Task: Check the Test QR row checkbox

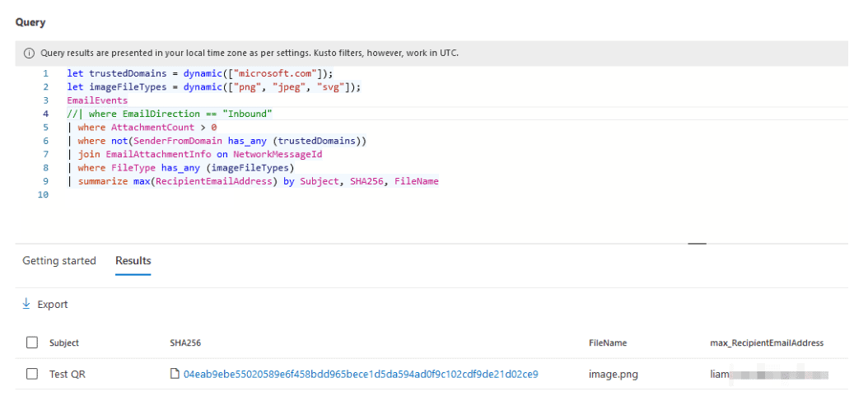Action: [x=32, y=374]
